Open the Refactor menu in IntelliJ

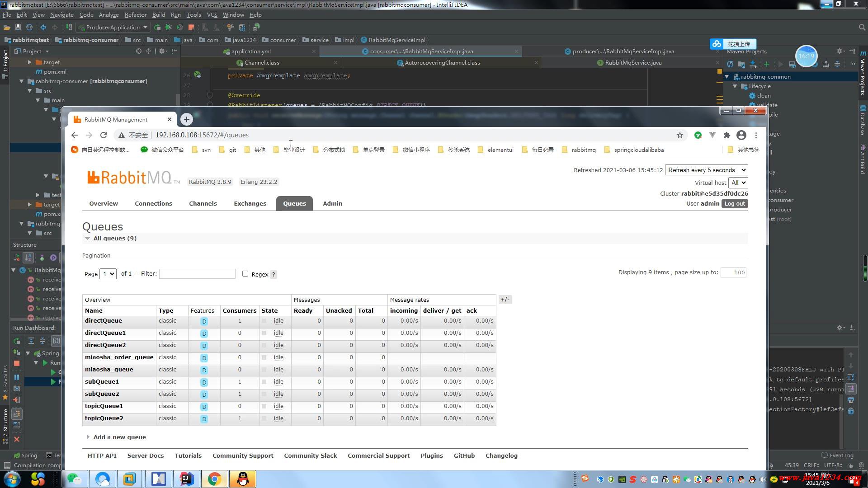pyautogui.click(x=136, y=14)
